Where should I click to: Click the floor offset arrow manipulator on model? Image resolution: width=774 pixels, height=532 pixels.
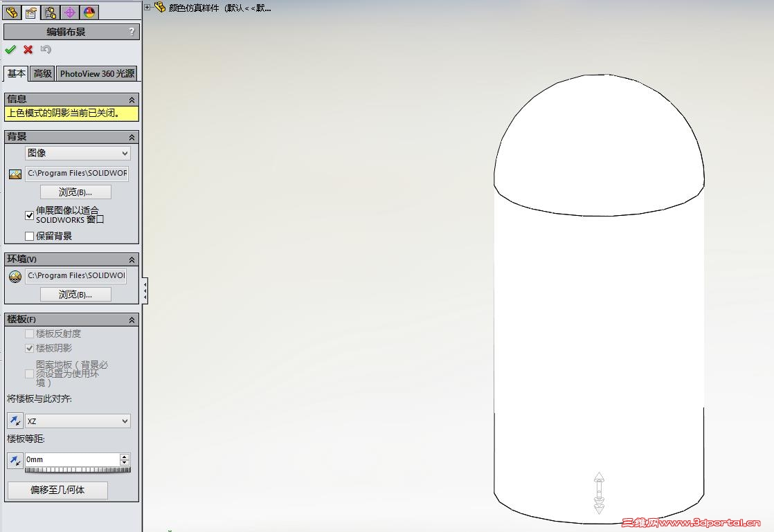pos(599,493)
